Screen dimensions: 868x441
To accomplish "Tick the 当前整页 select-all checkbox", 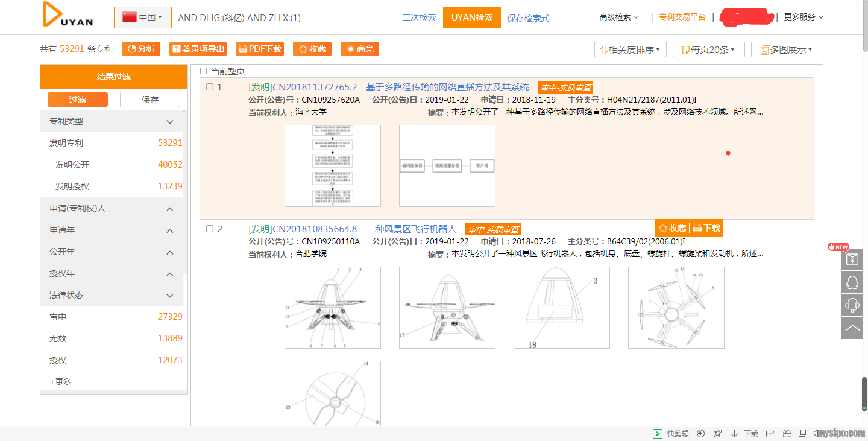I will click(x=203, y=71).
